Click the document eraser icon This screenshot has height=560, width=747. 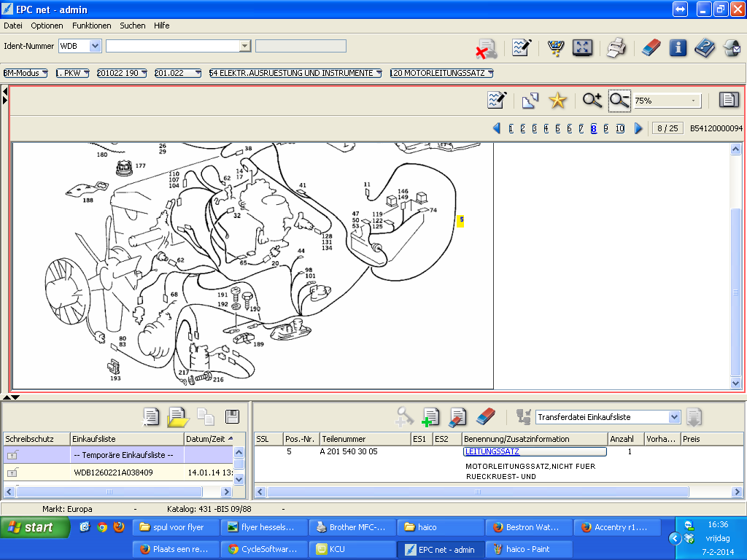(457, 417)
